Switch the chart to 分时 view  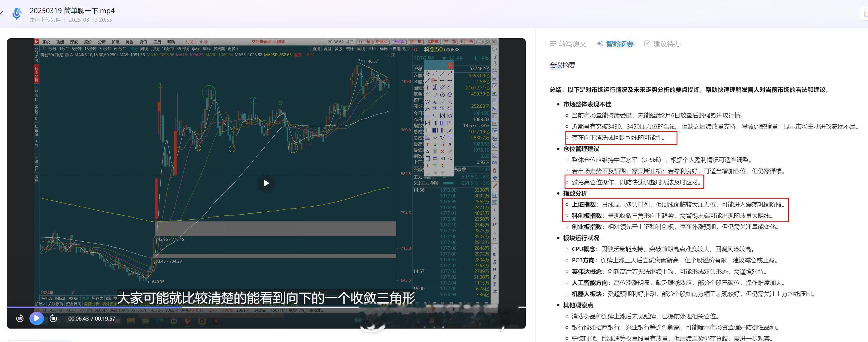(x=53, y=49)
